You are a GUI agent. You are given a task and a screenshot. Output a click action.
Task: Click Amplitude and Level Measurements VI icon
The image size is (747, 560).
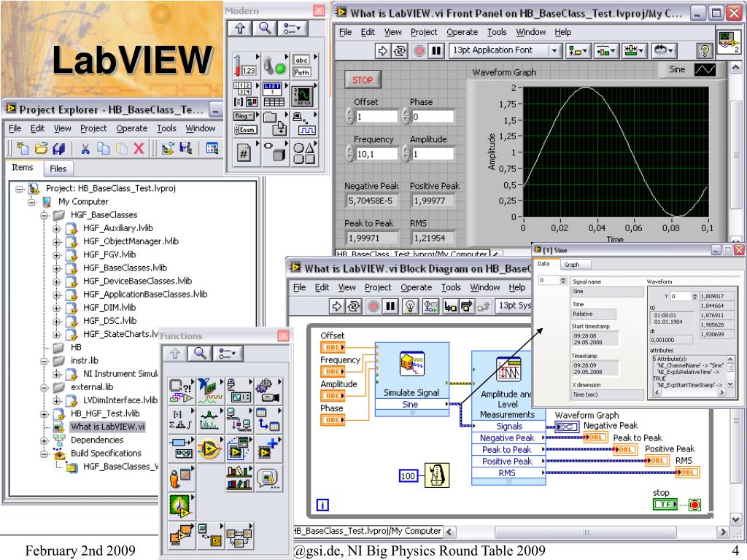pyautogui.click(x=508, y=370)
